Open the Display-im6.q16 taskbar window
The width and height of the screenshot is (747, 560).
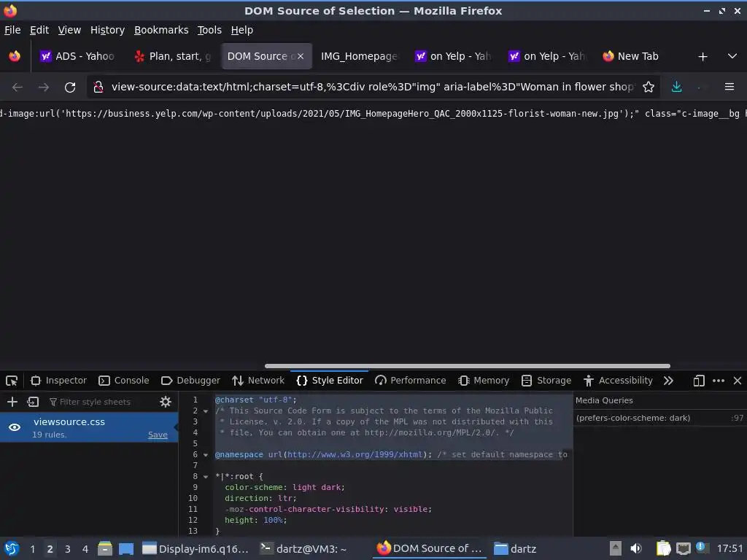[196, 549]
